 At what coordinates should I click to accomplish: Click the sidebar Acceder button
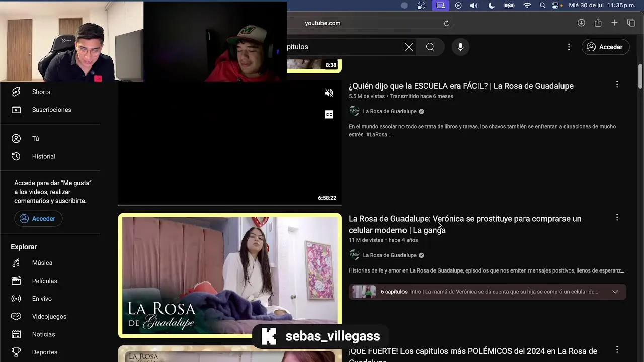pyautogui.click(x=38, y=219)
